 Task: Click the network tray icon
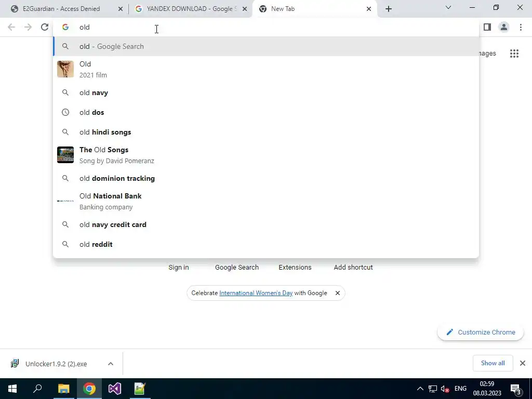tap(433, 389)
